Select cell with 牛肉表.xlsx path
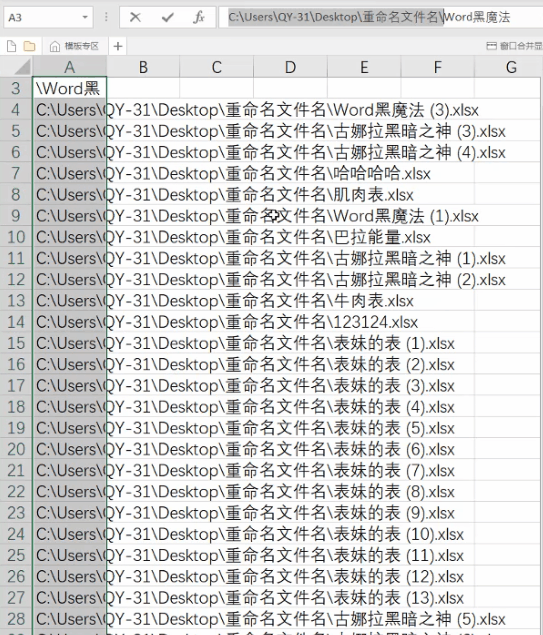 click(x=70, y=300)
